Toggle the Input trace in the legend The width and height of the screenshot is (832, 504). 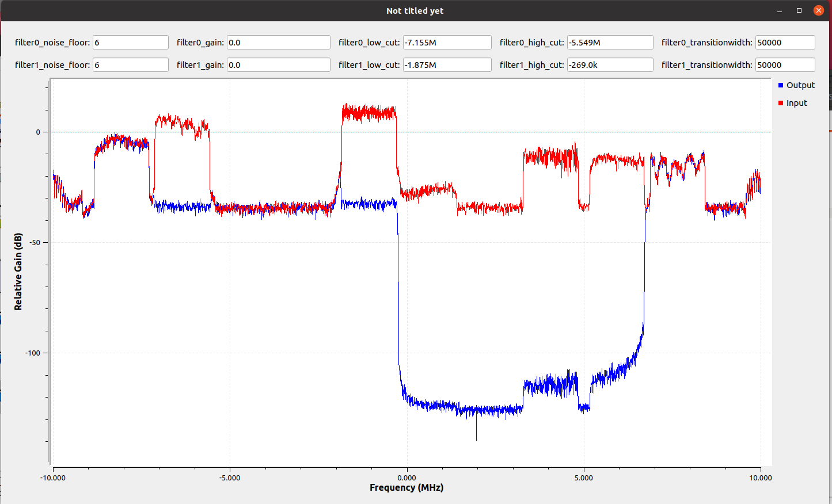pyautogui.click(x=792, y=103)
